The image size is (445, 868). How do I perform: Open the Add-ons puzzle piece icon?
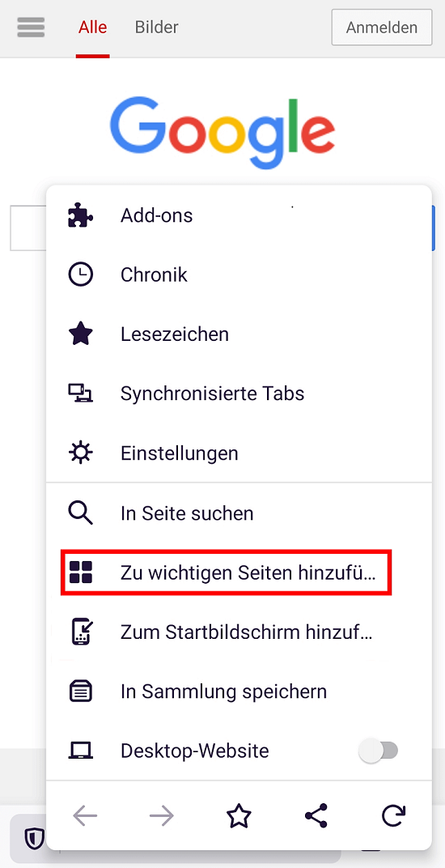pyautogui.click(x=81, y=215)
